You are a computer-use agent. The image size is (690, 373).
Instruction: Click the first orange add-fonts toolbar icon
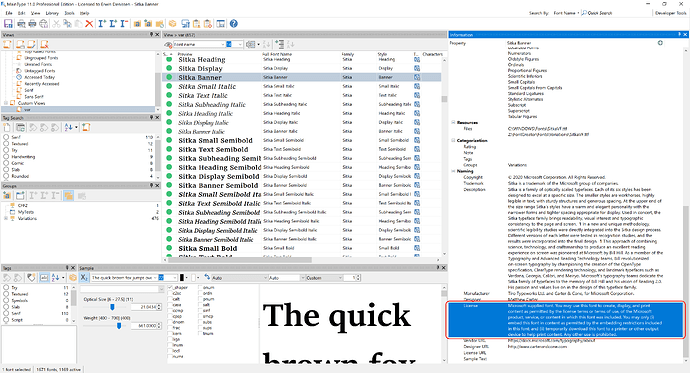pyautogui.click(x=137, y=23)
